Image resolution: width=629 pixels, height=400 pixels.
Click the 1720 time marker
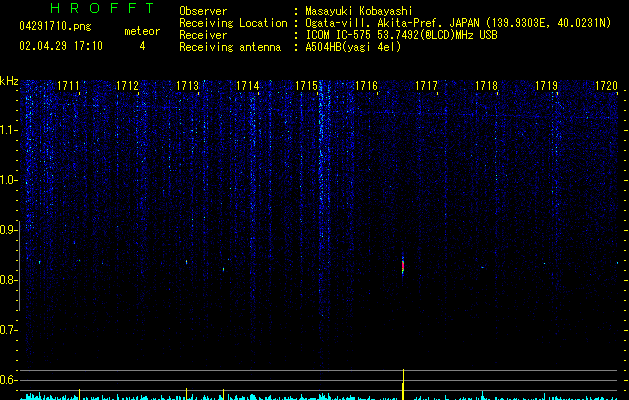pos(606,86)
